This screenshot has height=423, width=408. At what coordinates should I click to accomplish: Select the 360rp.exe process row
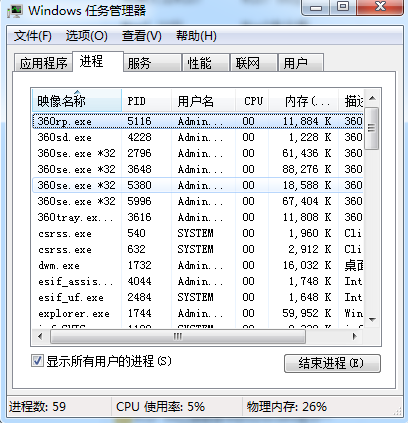pos(198,121)
